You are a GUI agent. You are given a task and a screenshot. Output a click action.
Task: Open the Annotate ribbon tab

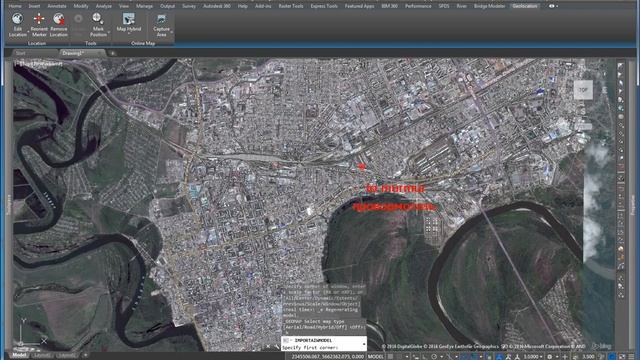coord(57,6)
